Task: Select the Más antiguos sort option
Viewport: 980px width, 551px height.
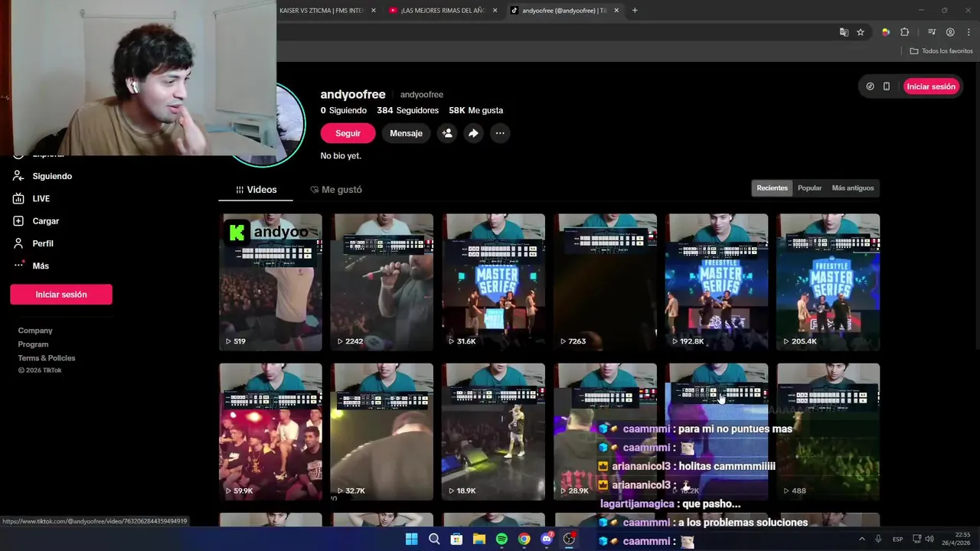Action: (852, 188)
